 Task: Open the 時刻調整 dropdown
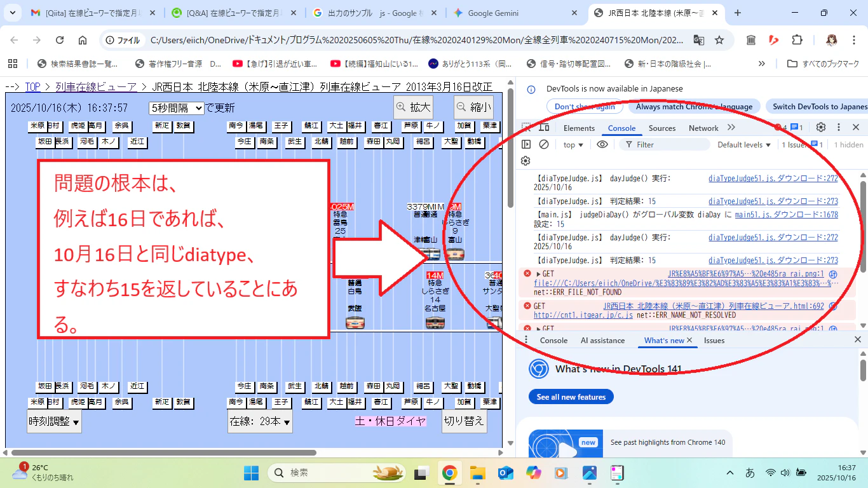(x=54, y=421)
